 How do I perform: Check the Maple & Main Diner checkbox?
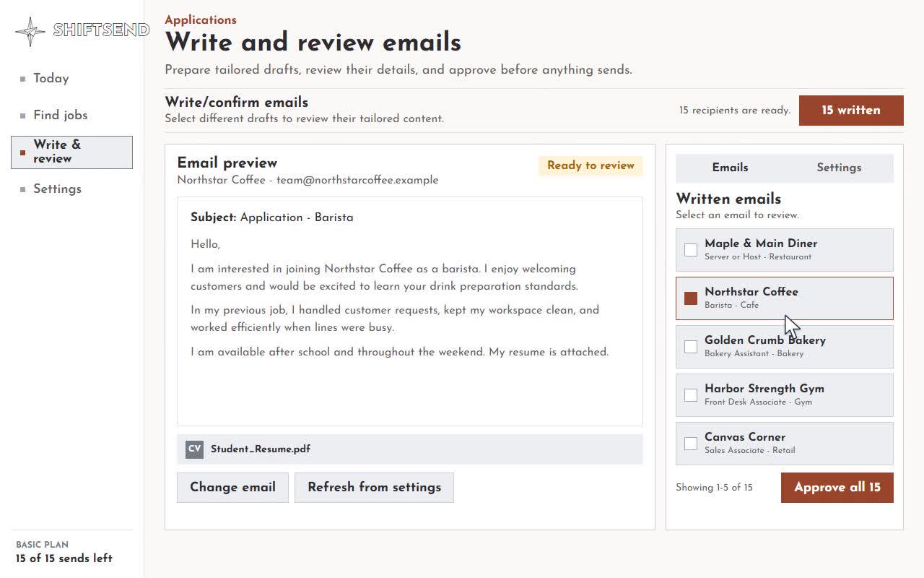tap(691, 250)
